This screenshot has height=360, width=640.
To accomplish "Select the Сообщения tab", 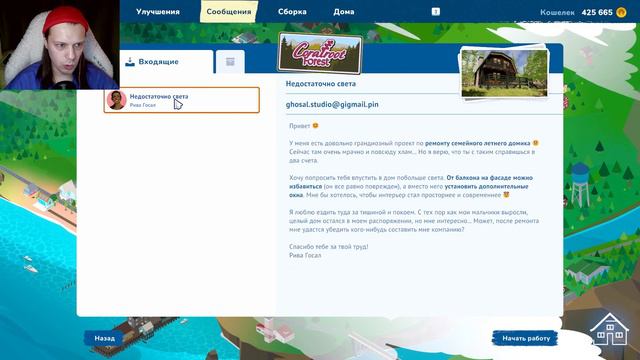I will coord(229,11).
